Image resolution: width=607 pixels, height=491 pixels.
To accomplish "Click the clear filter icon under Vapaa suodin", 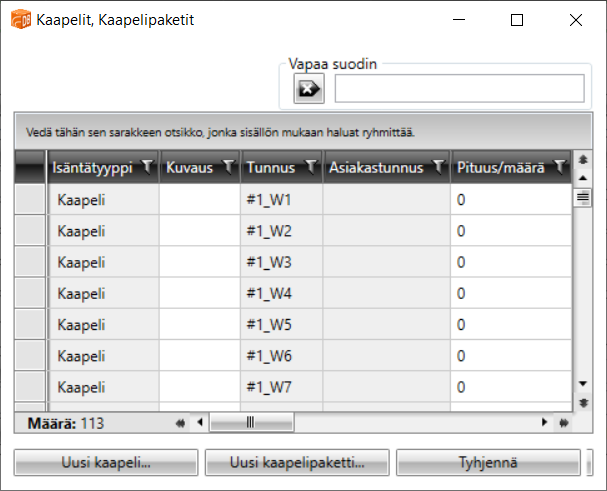I will point(307,89).
